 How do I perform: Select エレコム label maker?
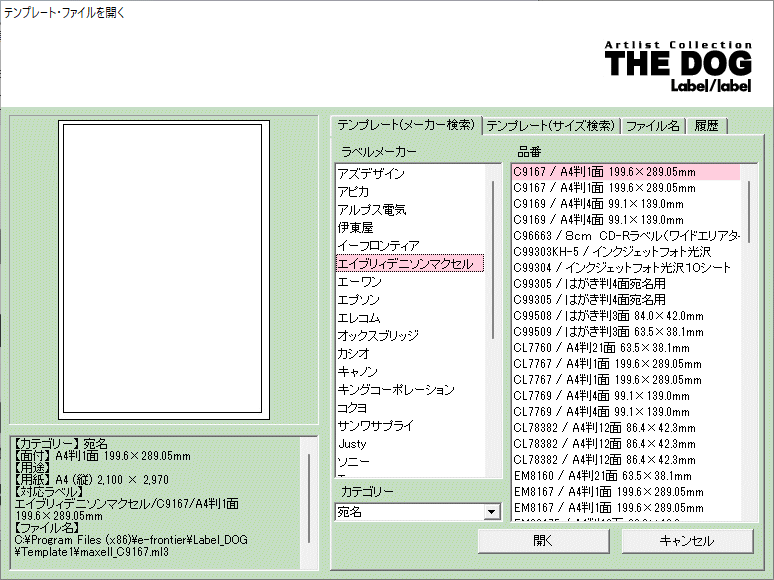pyautogui.click(x=410, y=317)
